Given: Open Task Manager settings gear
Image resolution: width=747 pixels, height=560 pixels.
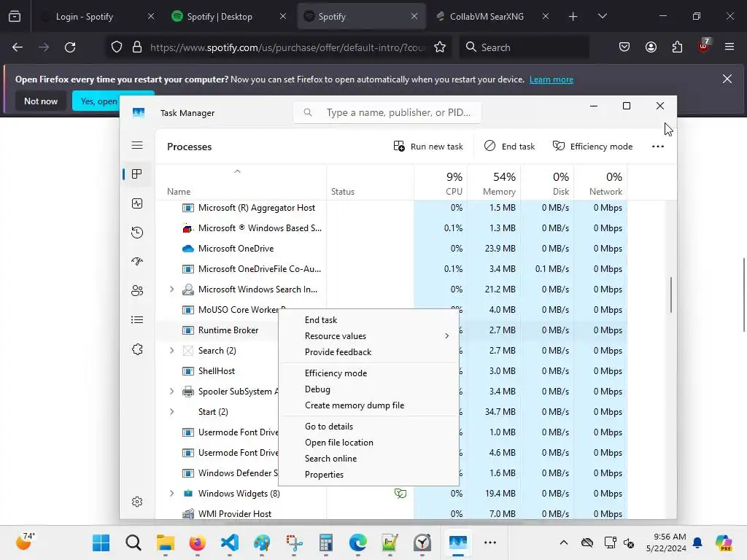Looking at the screenshot, I should pyautogui.click(x=137, y=502).
